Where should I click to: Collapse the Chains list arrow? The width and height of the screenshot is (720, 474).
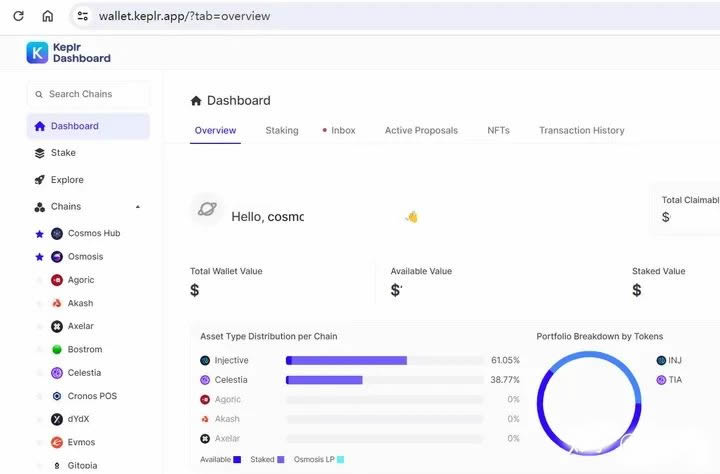[x=138, y=207]
